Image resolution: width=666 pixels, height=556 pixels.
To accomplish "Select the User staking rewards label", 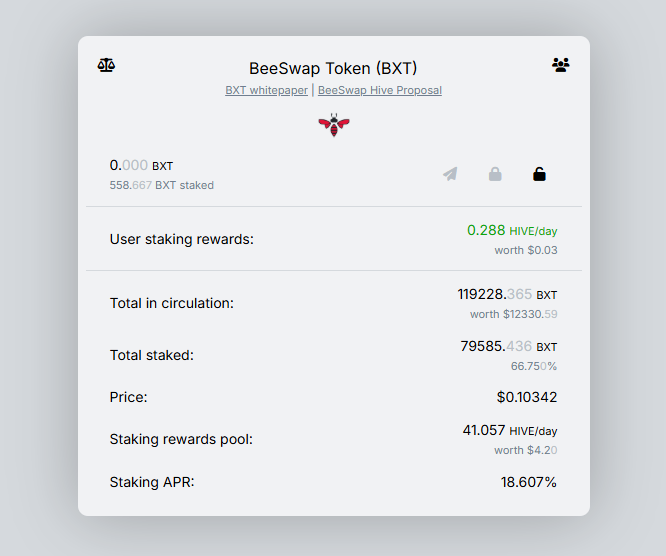I will click(182, 239).
